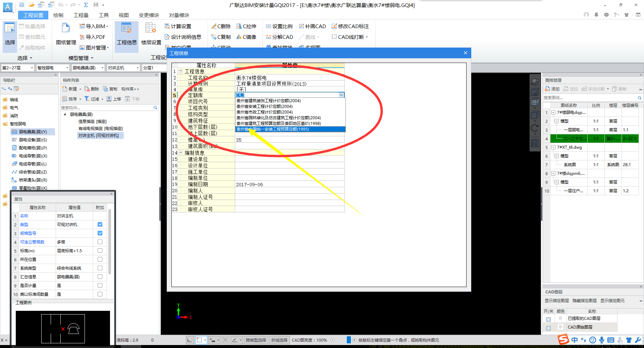Check 附加 box for 可连立管根数
This screenshot has height=348, width=644.
100,242
